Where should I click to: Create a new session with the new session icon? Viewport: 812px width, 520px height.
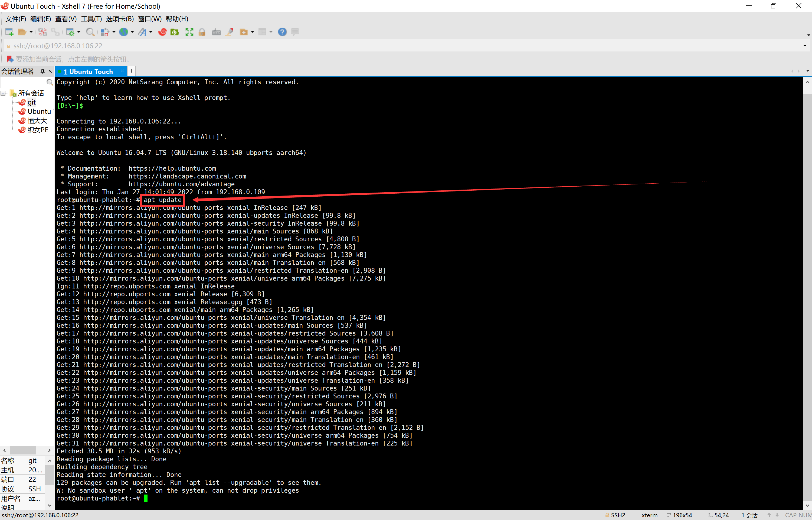pos(9,32)
